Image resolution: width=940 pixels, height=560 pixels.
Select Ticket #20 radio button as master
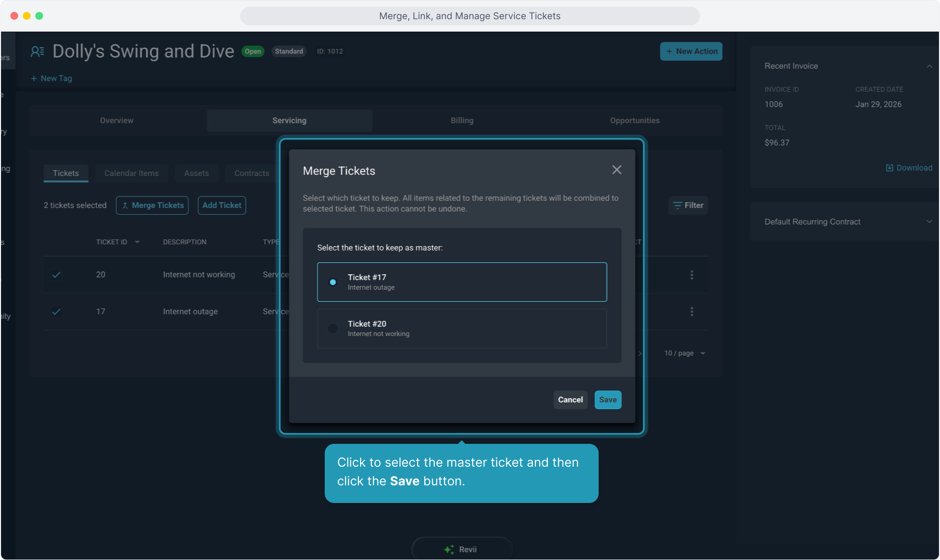333,329
